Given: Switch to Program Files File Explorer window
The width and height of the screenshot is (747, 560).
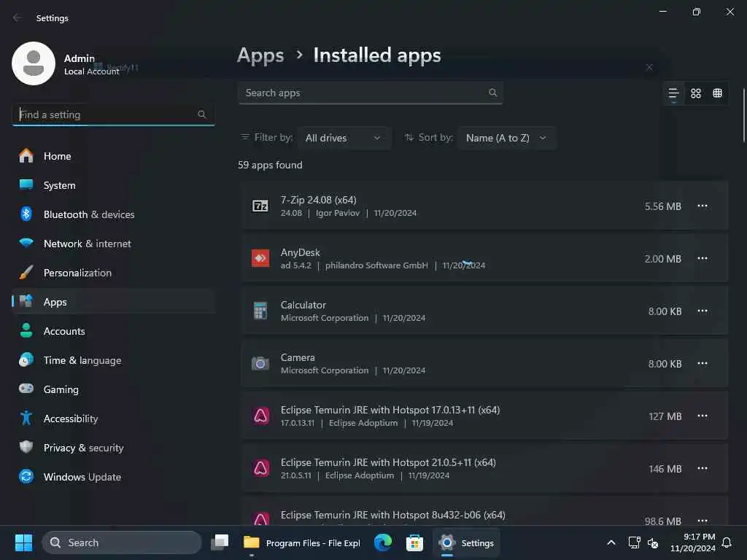Looking at the screenshot, I should 301,542.
